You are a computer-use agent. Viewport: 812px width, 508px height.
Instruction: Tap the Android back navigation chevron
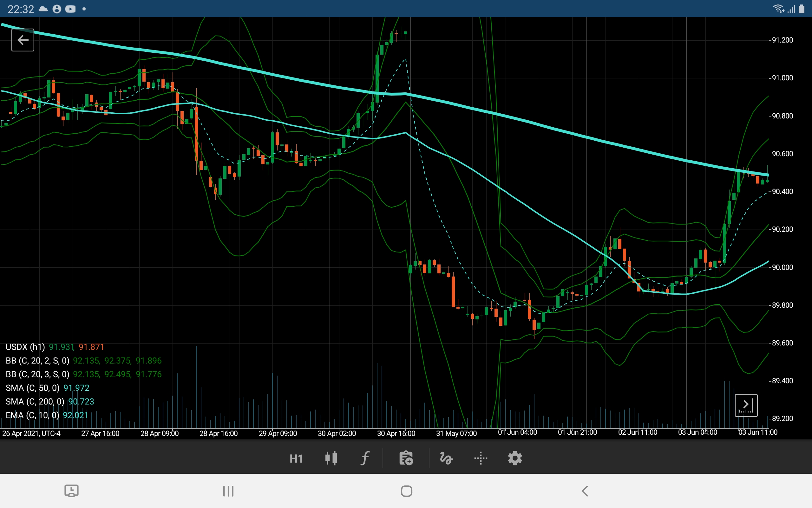[585, 491]
